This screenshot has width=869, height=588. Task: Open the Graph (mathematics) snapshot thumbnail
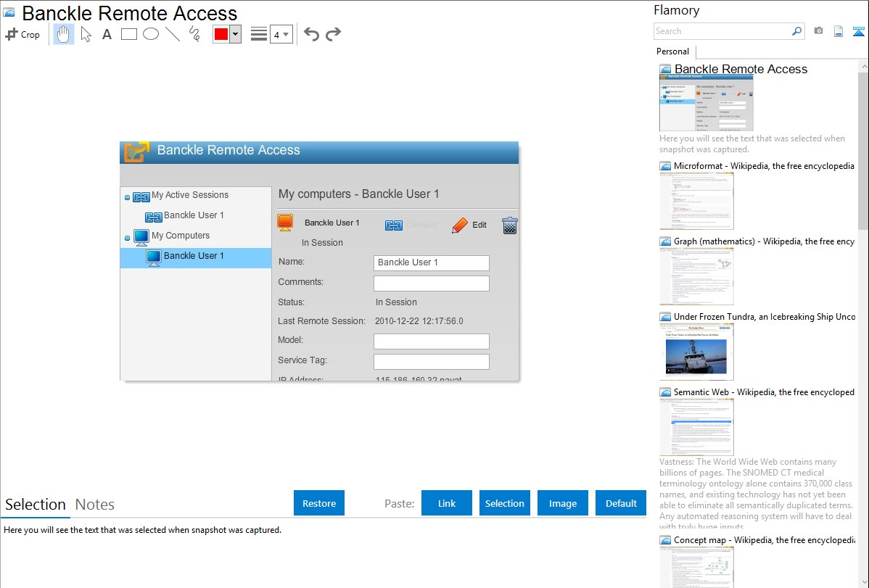[696, 276]
